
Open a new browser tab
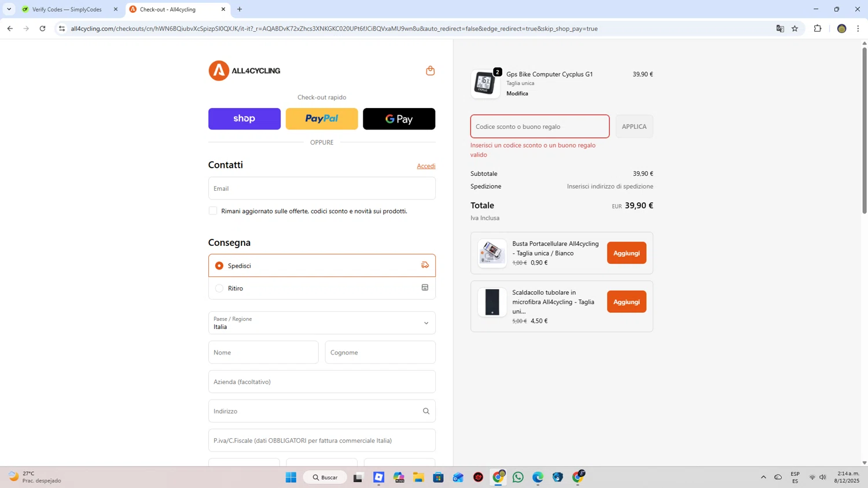tap(240, 9)
